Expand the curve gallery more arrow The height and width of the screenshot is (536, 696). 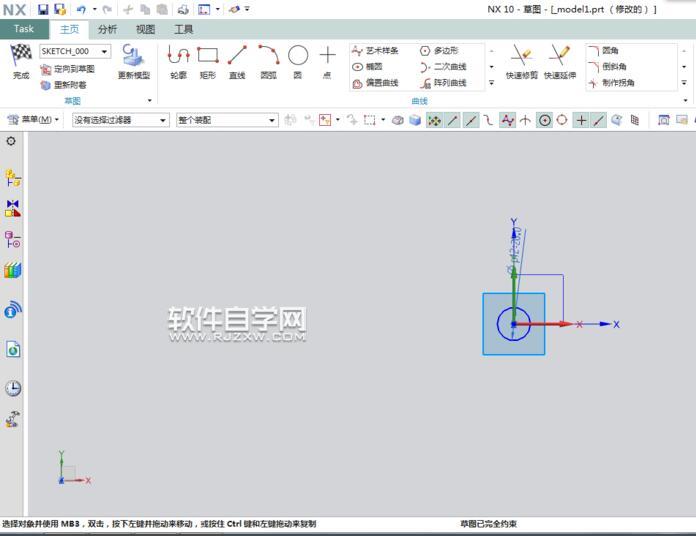tap(492, 83)
